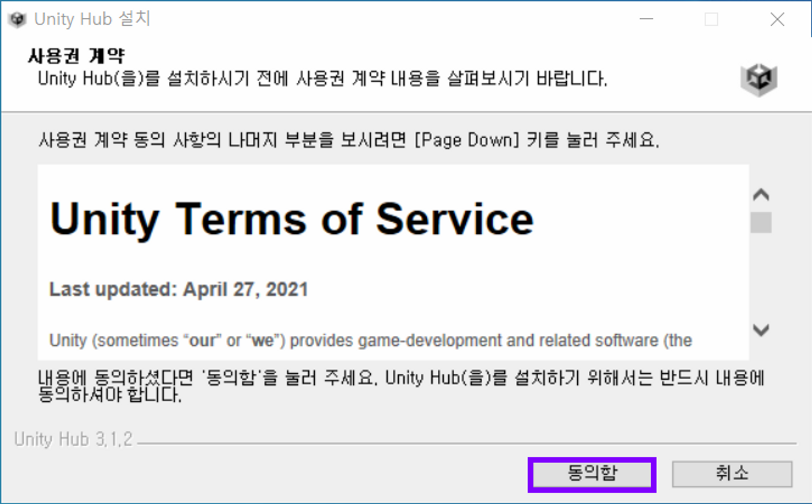Click the paragraph starting 'Unity (sometimes "our"'
The height and width of the screenshot is (504, 812).
(370, 340)
